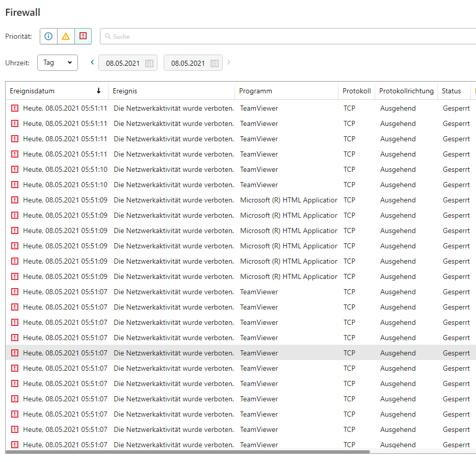The height and width of the screenshot is (462, 476).
Task: Click the descending sort arrow in Ereignisdatum
Action: tap(98, 91)
